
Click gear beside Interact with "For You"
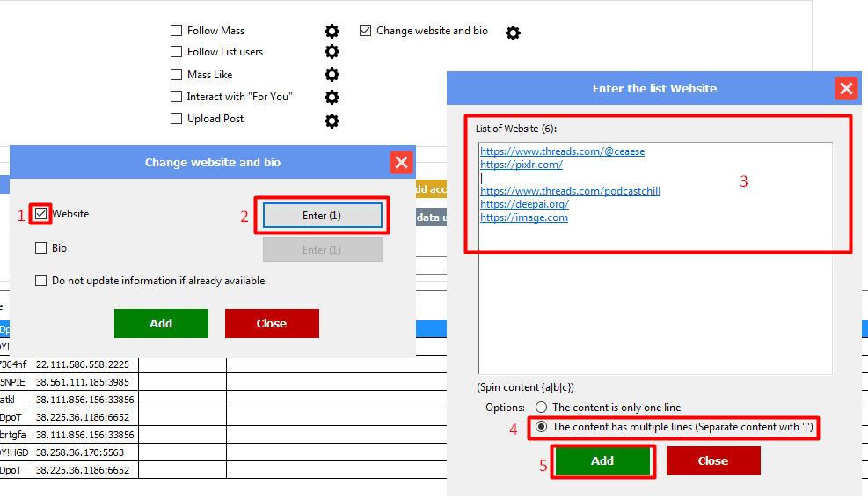pos(332,97)
